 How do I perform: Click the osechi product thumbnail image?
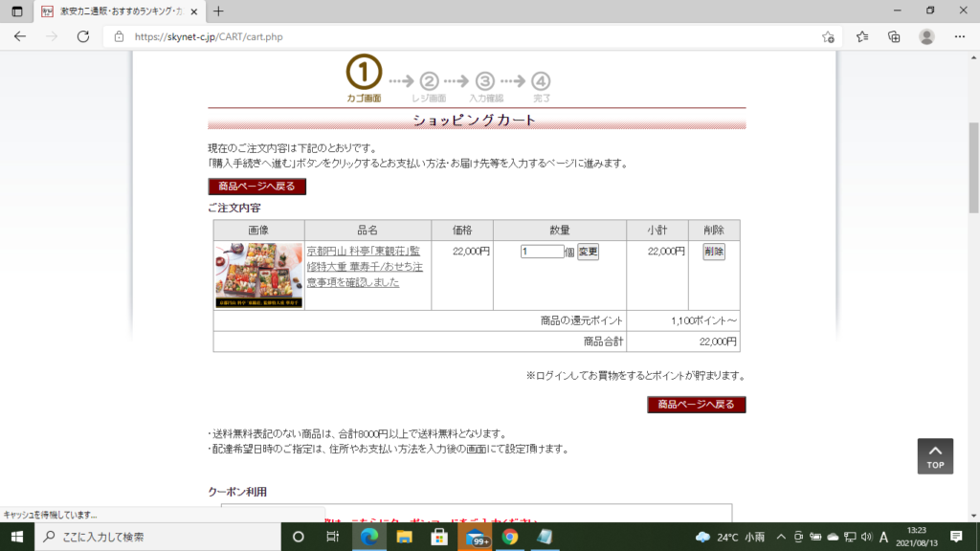(x=258, y=275)
